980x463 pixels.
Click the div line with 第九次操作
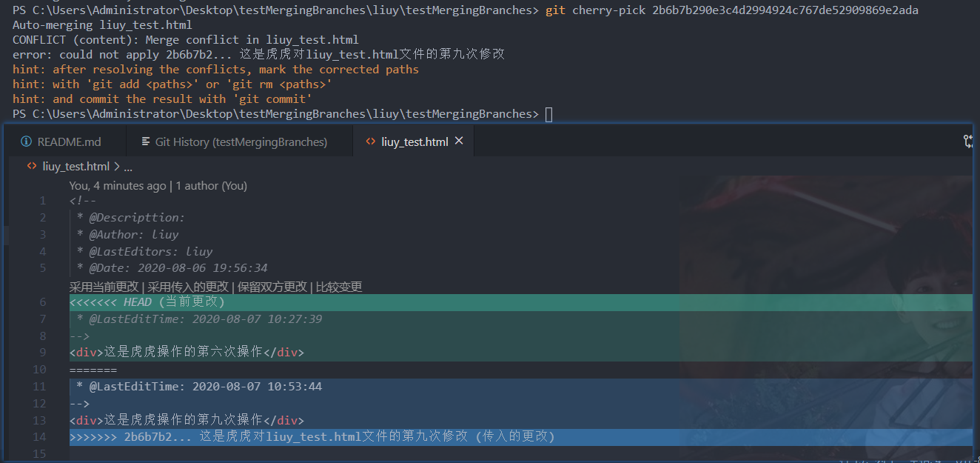pos(187,420)
